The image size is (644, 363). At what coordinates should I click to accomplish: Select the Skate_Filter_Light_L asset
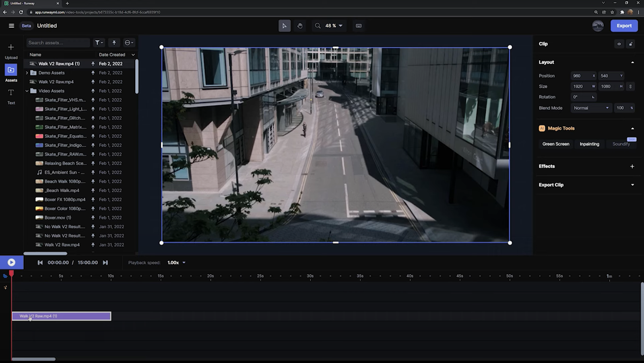click(x=80, y=109)
